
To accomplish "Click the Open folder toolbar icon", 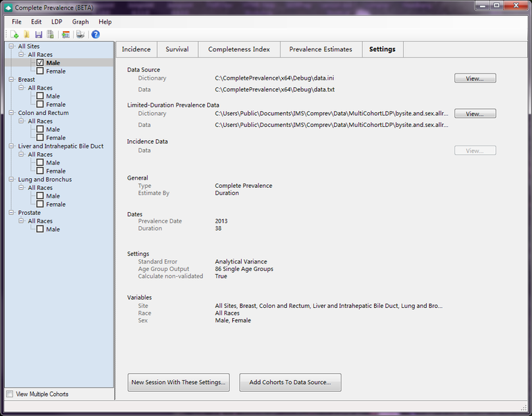I will coord(26,35).
